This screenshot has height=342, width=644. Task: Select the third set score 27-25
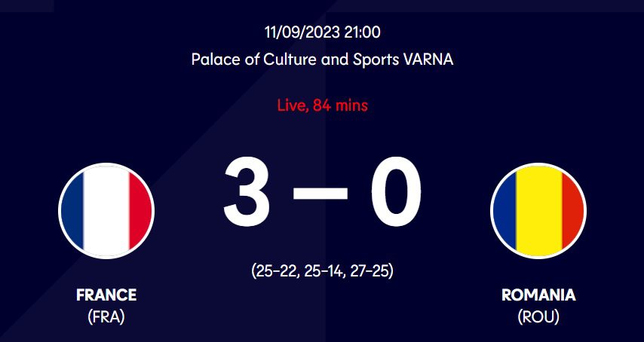pos(371,270)
